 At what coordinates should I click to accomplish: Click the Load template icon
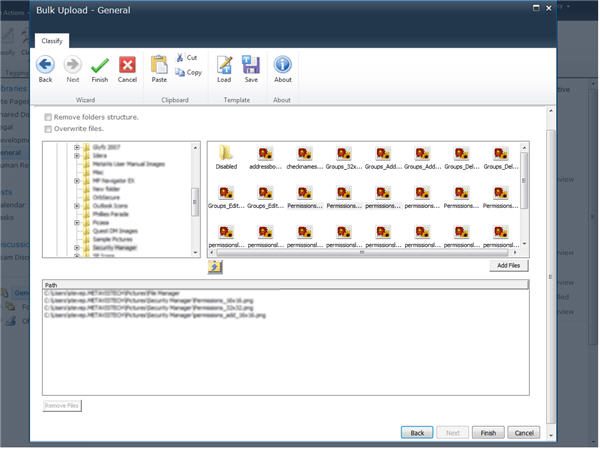click(224, 65)
